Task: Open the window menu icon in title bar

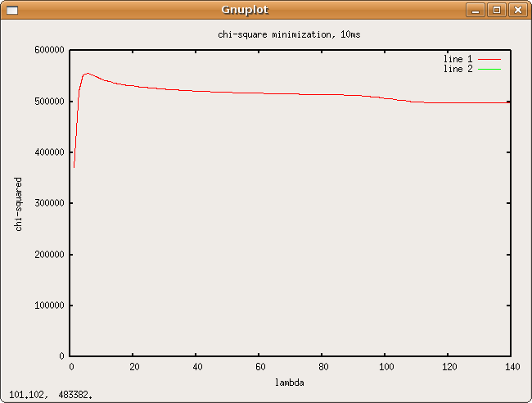Action: [x=11, y=10]
